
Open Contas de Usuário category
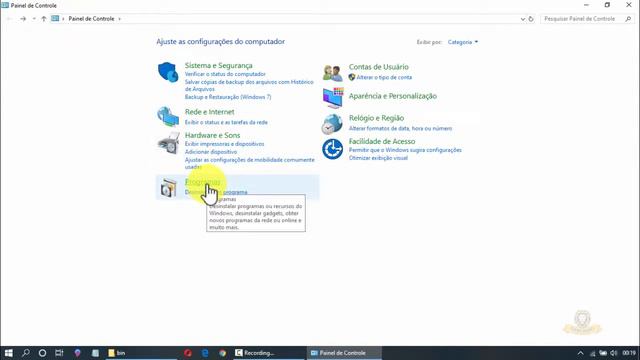(378, 67)
